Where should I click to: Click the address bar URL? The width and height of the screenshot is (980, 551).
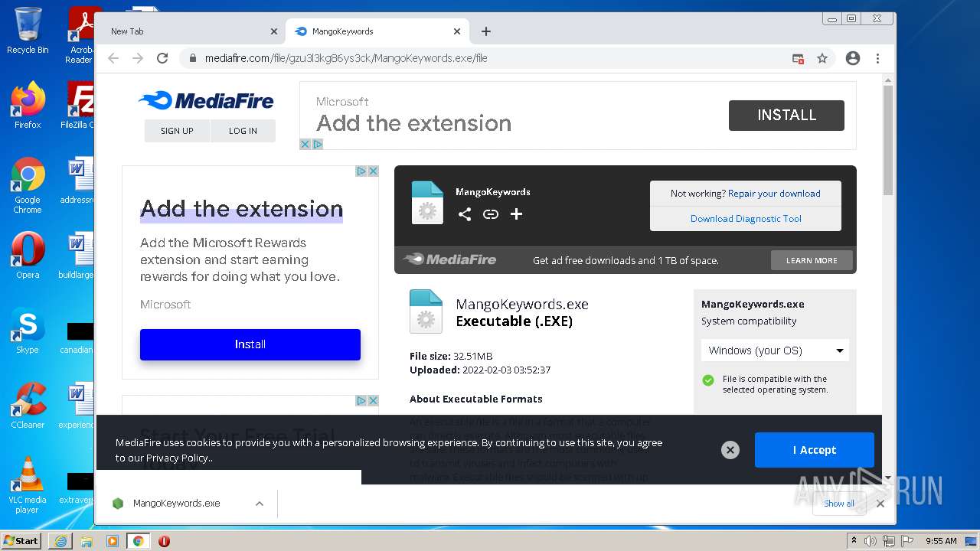[346, 58]
